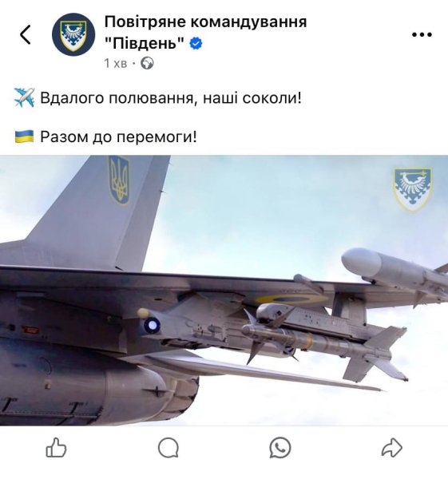
Task: Tap the trident emblem on the tail fin
Action: click(x=119, y=180)
